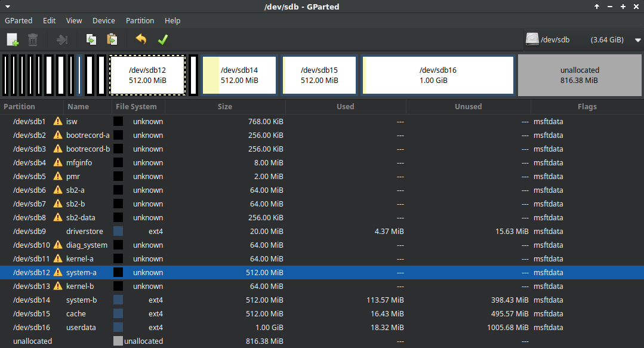Click the warning icon on /dev/sdb10 row

click(x=58, y=245)
